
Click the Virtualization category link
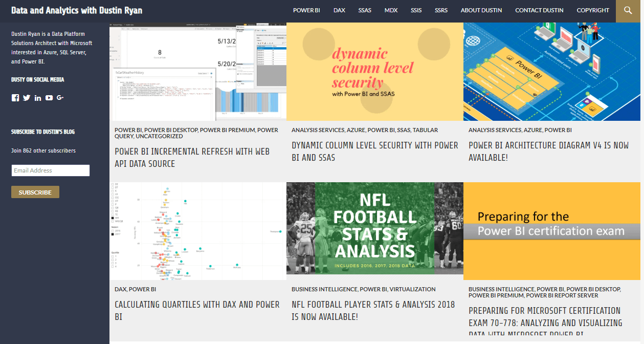coord(412,289)
